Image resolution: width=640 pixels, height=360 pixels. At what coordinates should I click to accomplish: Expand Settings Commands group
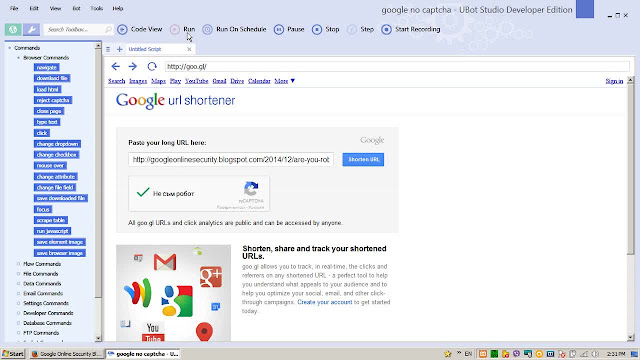18,303
